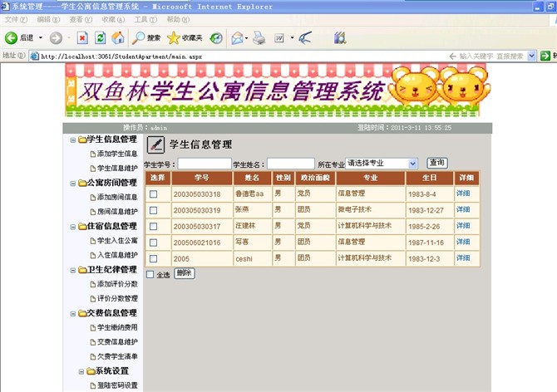The width and height of the screenshot is (557, 392).
Task: Go to Home page house icon
Action: [x=118, y=37]
